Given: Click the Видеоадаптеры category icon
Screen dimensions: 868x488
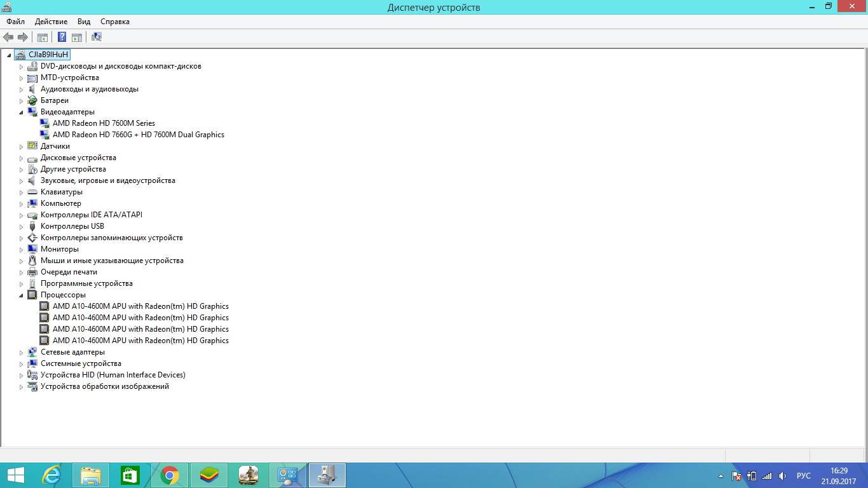Looking at the screenshot, I should click(x=32, y=112).
